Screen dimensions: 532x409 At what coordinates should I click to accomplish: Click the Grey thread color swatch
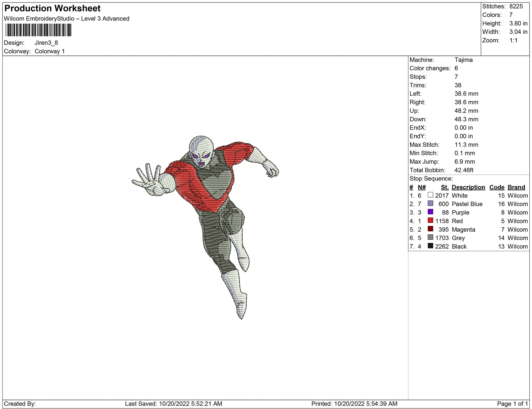tap(430, 237)
